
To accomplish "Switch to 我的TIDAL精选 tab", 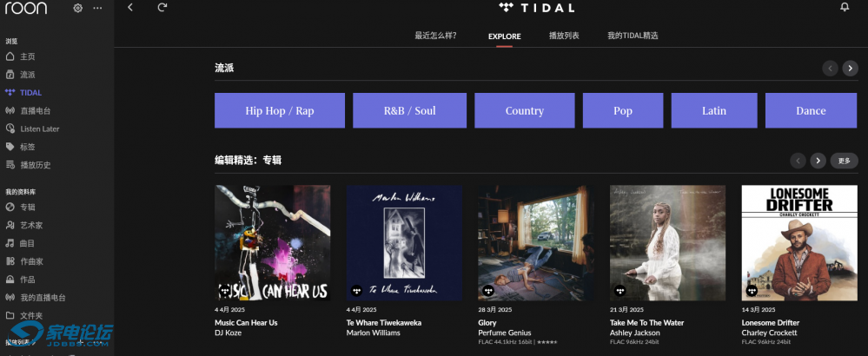I will pyautogui.click(x=633, y=36).
